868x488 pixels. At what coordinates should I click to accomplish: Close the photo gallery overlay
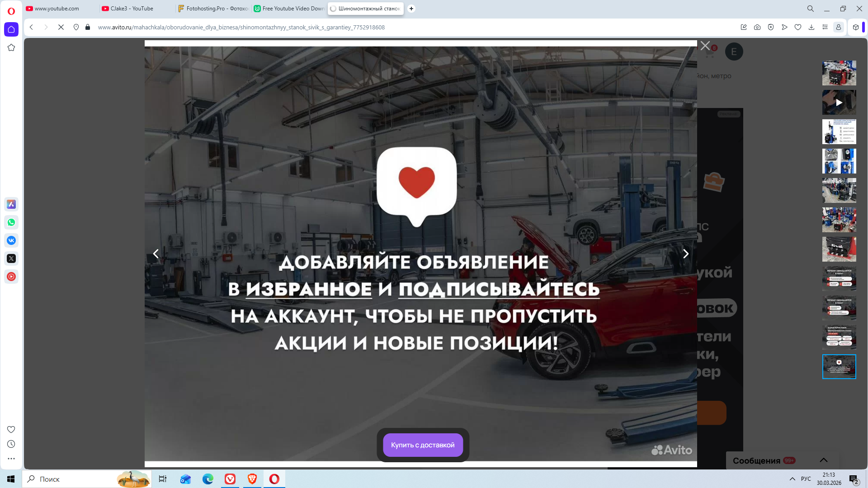[705, 46]
